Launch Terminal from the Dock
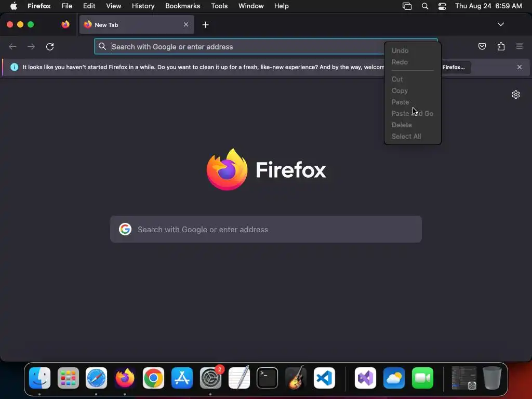 (x=268, y=378)
